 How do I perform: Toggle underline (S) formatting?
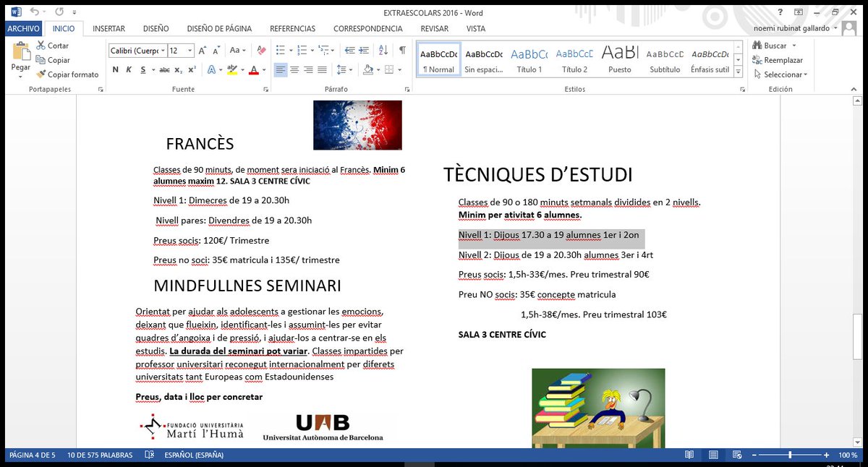click(143, 69)
